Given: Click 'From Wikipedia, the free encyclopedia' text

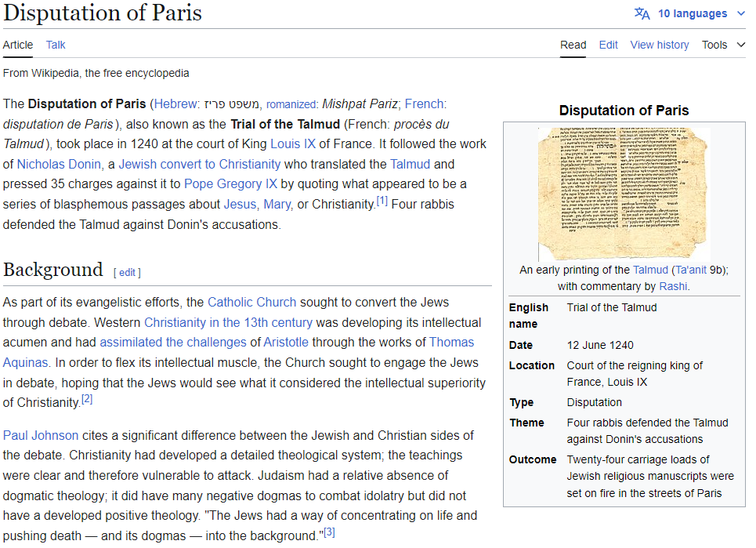Looking at the screenshot, I should coord(96,73).
